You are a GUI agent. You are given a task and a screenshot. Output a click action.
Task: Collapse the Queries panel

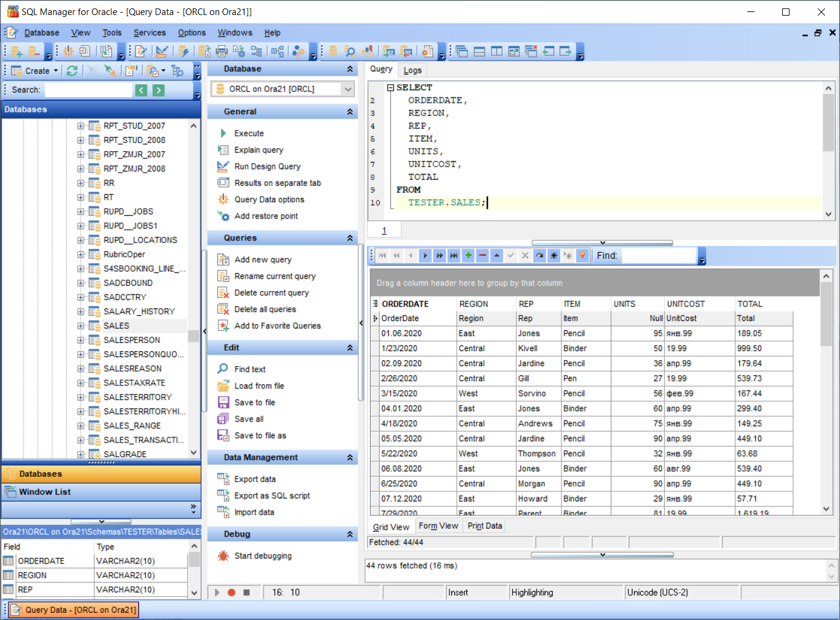[349, 238]
